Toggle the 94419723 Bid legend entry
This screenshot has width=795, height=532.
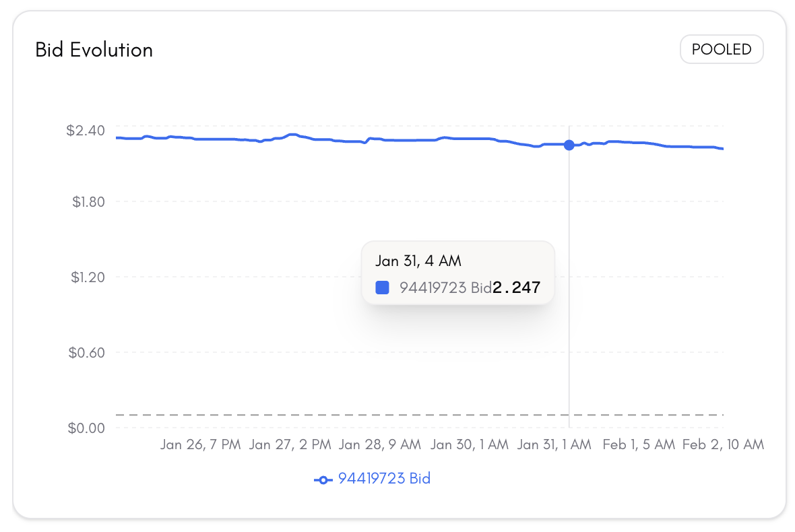click(372, 478)
